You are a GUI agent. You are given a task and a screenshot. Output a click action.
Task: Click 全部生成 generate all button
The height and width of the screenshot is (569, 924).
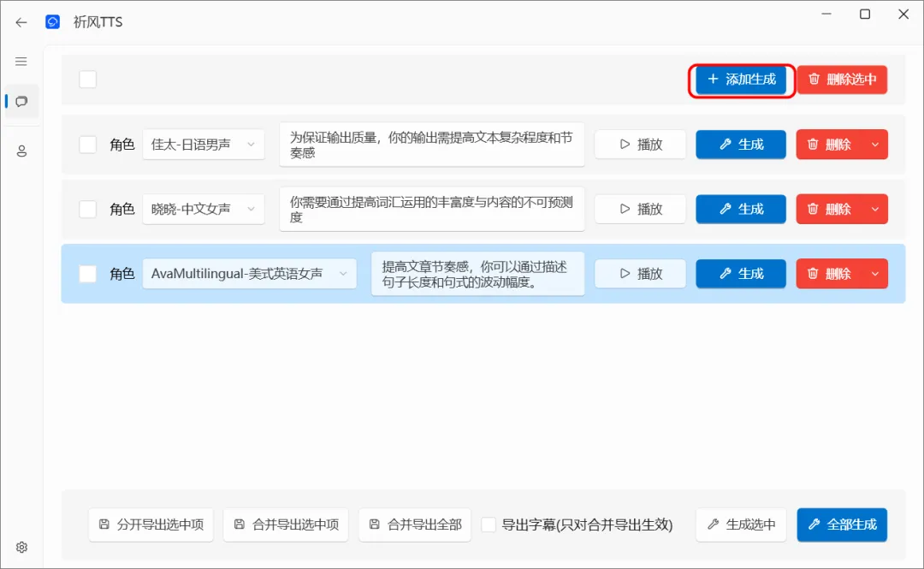(842, 525)
